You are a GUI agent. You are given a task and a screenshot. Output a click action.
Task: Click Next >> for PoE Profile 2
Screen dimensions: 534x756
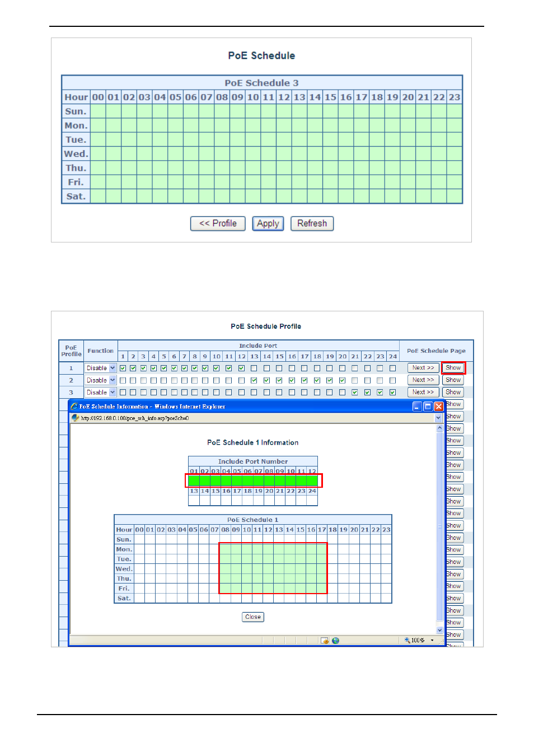click(x=423, y=380)
